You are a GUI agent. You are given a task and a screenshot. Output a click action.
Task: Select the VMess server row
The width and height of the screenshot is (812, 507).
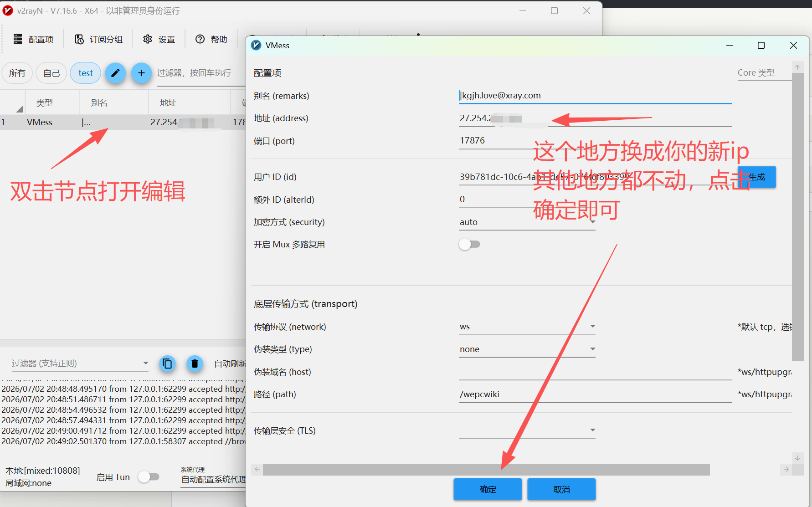pos(123,122)
